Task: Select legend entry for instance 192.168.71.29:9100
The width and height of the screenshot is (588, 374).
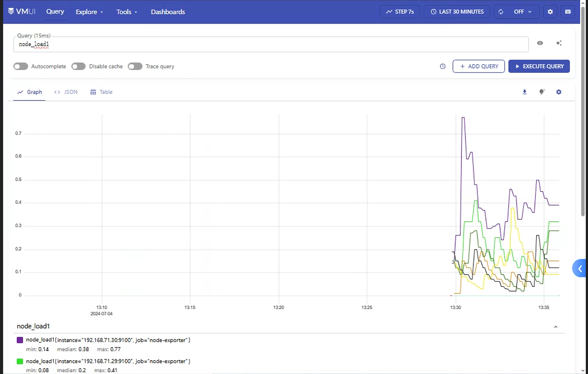Action: click(108, 361)
